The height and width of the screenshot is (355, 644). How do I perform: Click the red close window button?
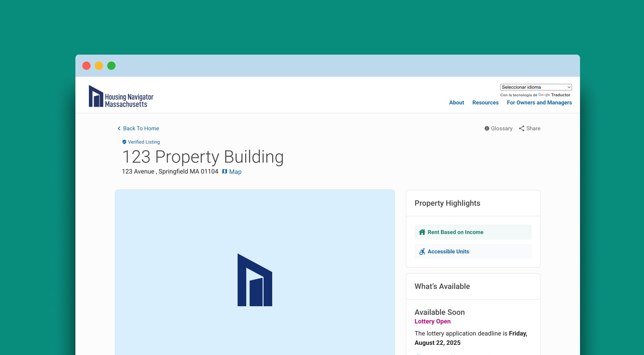(86, 66)
